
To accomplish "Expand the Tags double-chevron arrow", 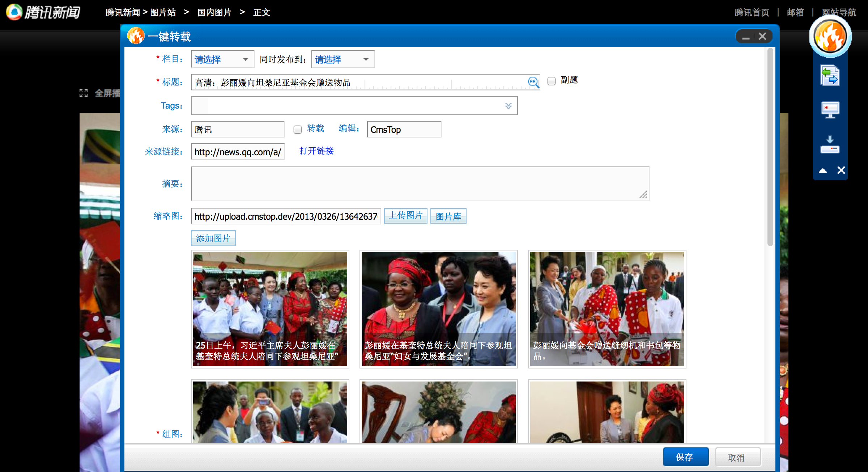I will point(508,106).
